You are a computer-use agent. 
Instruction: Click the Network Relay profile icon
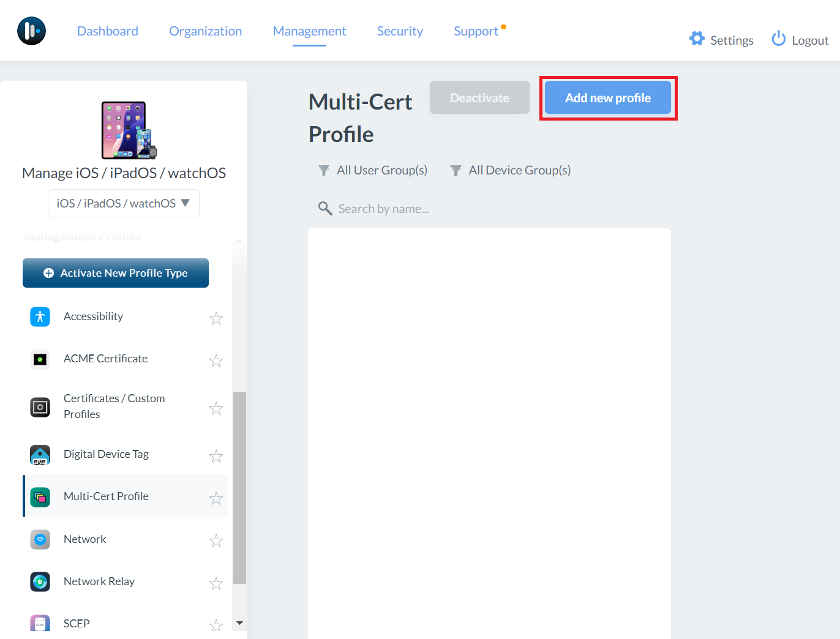[x=40, y=581]
